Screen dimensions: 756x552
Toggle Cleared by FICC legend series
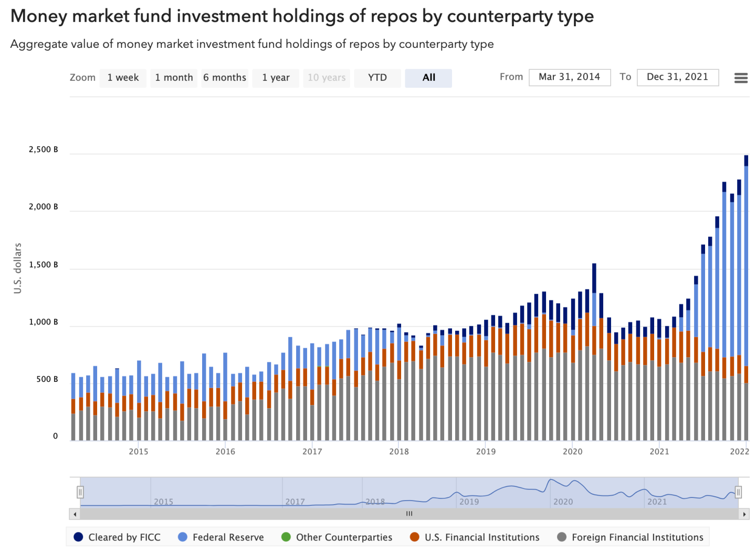pos(117,537)
